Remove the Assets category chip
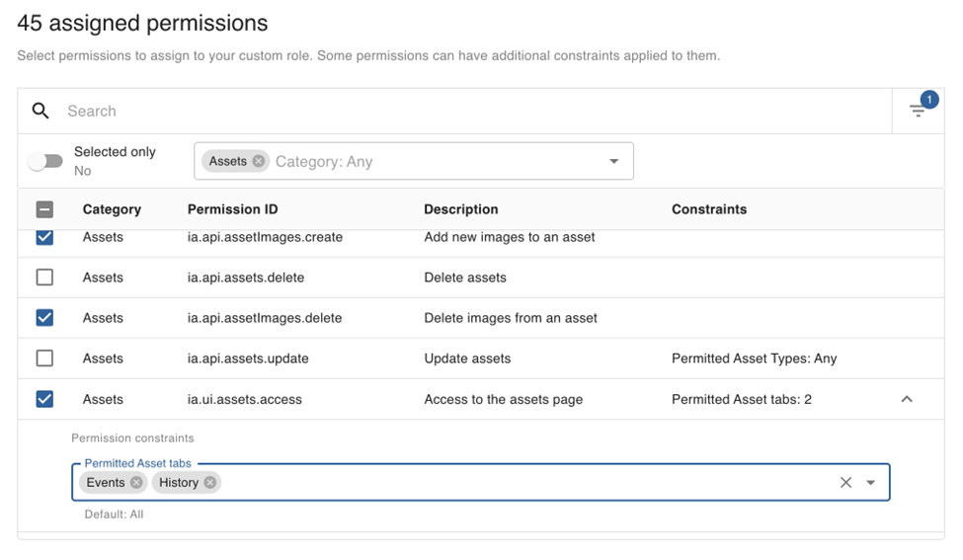963x560 pixels. pos(259,161)
